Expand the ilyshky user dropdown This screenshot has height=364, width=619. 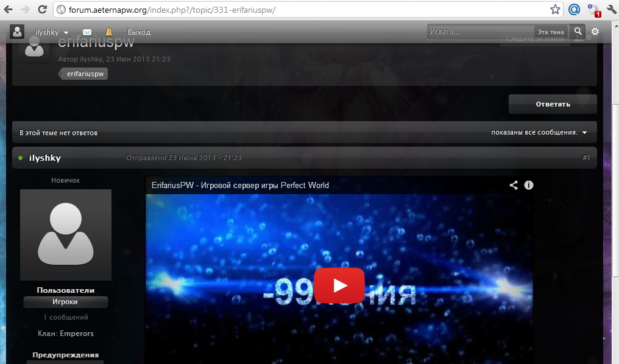(51, 32)
